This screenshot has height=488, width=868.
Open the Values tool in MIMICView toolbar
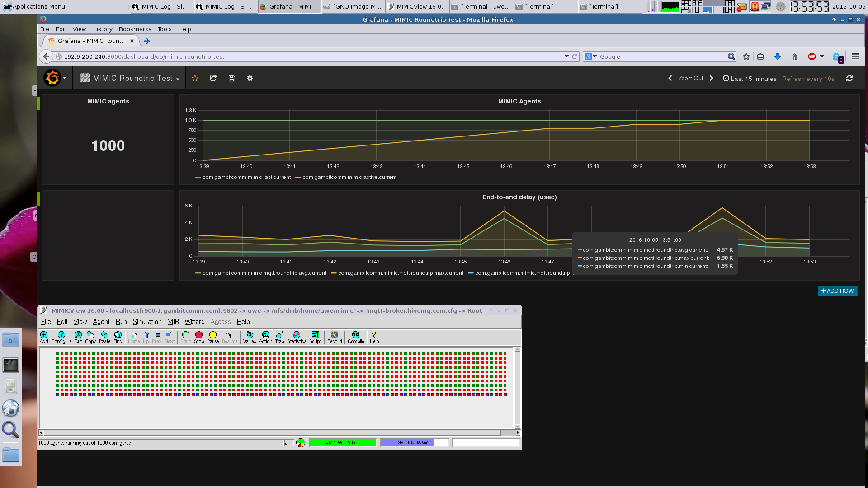click(250, 337)
